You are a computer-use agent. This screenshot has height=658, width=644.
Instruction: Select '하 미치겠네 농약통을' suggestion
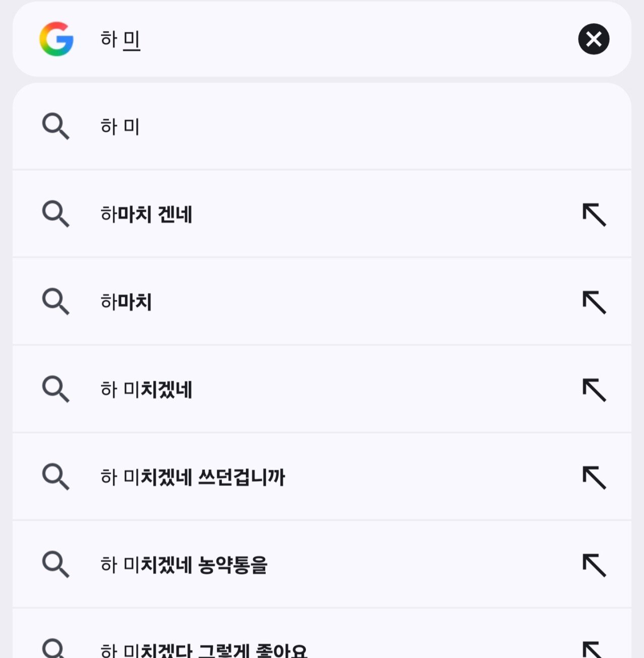point(184,565)
